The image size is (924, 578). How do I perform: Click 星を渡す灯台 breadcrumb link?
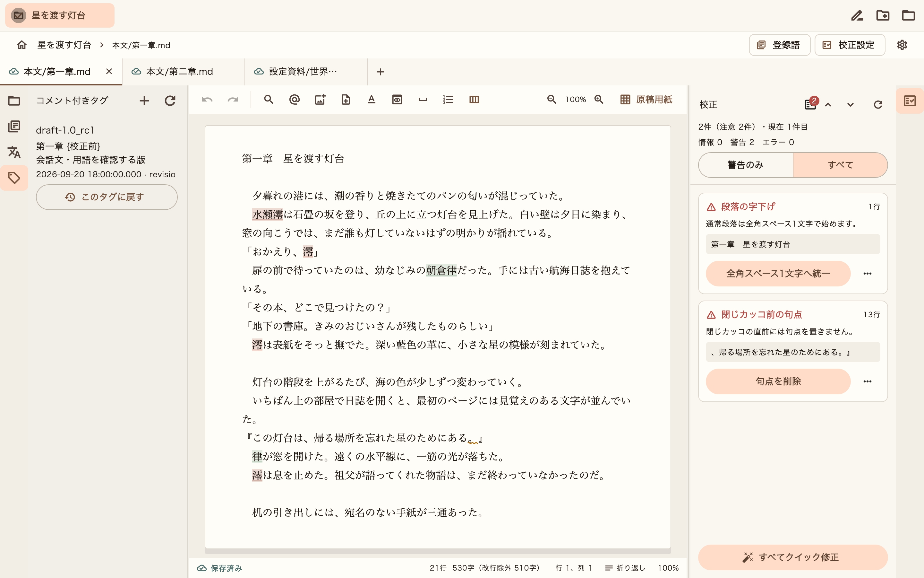64,45
